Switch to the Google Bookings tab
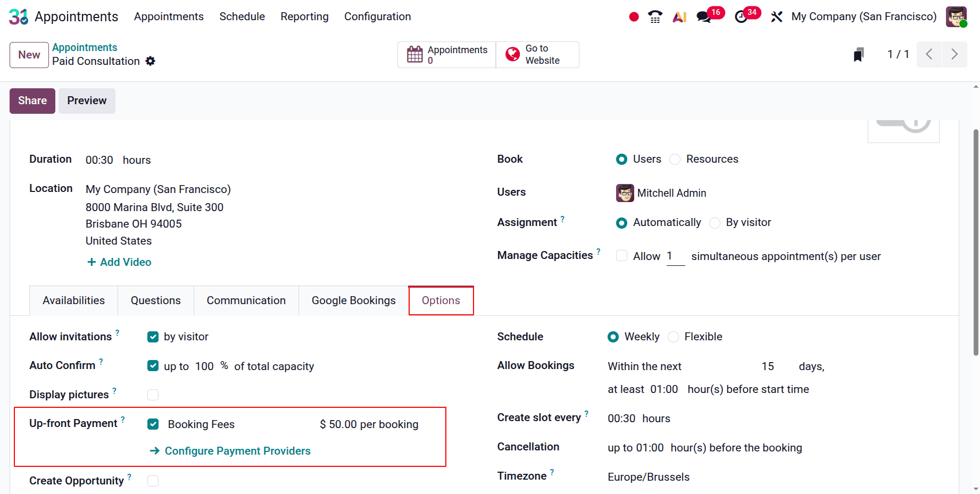This screenshot has height=494, width=980. (354, 300)
